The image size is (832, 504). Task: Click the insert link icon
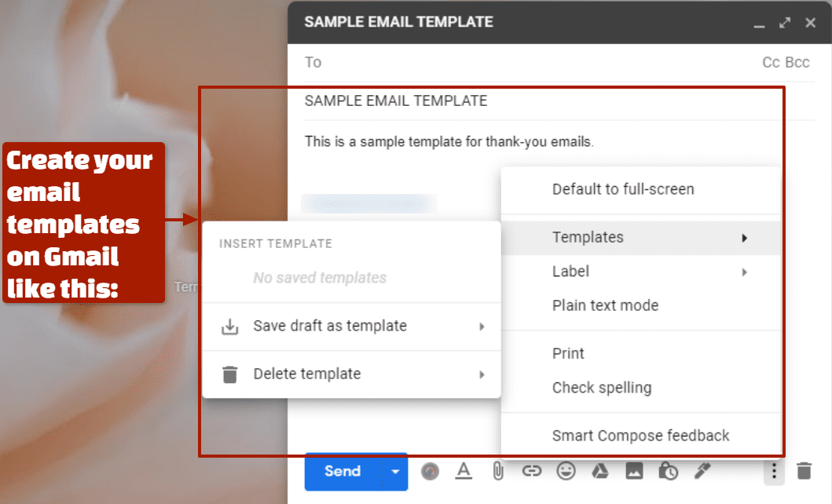pyautogui.click(x=532, y=471)
